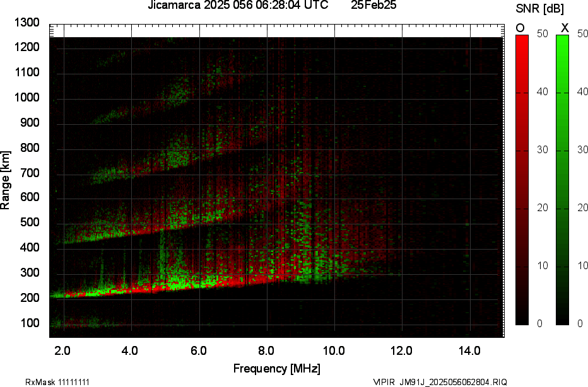Image resolution: width=588 pixels, height=387 pixels.
Task: Click the green X-mode SNR color bar
Action: (562, 180)
